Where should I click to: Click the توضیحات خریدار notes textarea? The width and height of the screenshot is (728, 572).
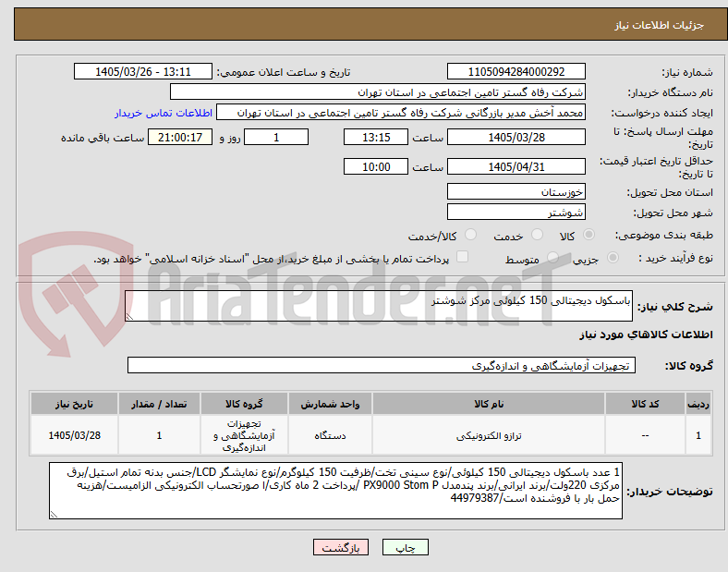tap(335, 491)
